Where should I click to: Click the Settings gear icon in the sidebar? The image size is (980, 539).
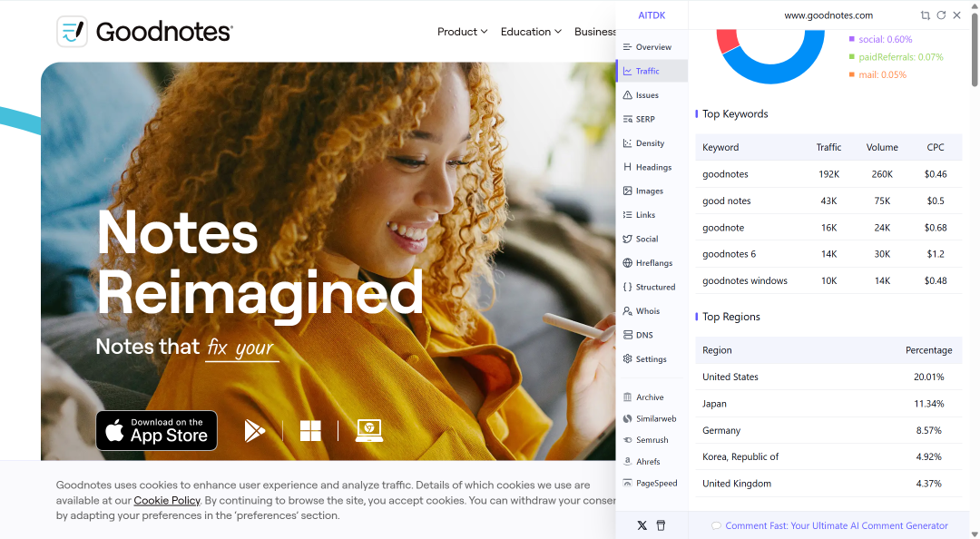tap(628, 359)
